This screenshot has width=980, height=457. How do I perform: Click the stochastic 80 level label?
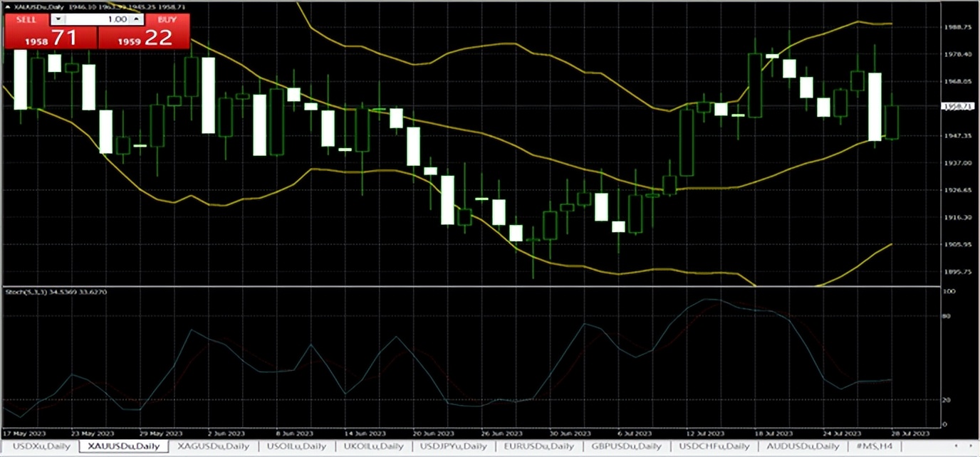click(947, 315)
